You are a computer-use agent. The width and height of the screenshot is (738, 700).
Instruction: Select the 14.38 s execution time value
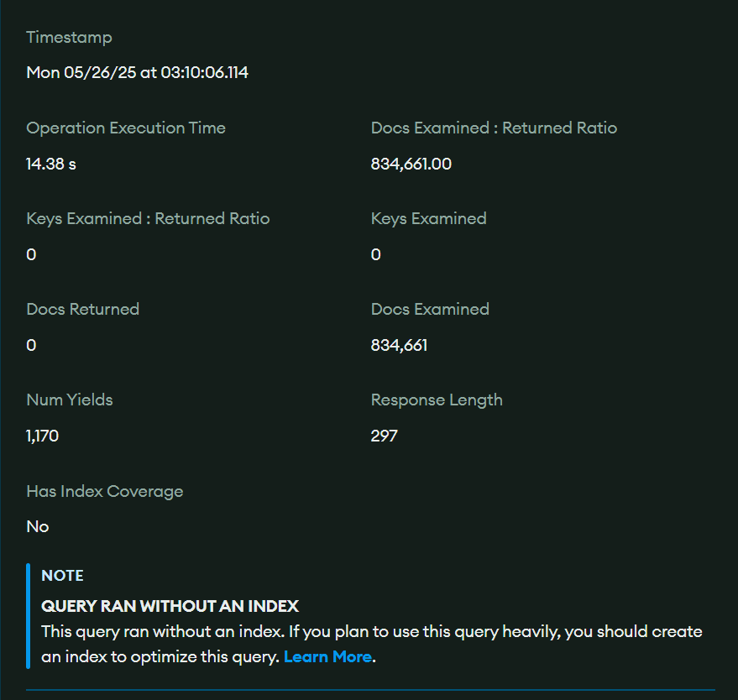pos(51,164)
